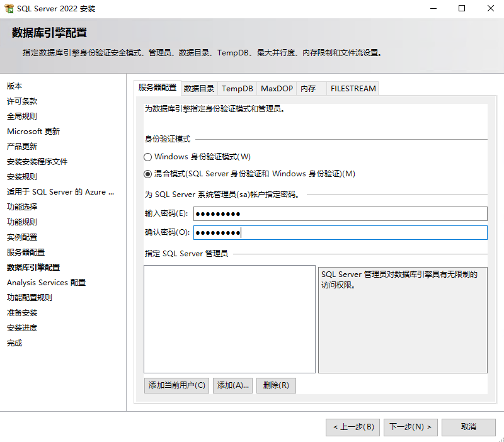Screen dimensions: 504x442
Task: Click 许可条款 step in the sidebar
Action: pos(22,101)
